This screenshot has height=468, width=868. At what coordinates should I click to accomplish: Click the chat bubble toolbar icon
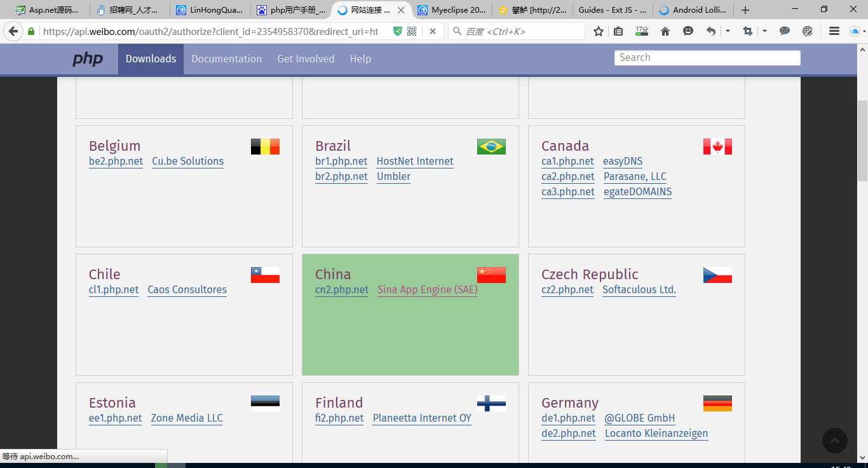(x=785, y=31)
